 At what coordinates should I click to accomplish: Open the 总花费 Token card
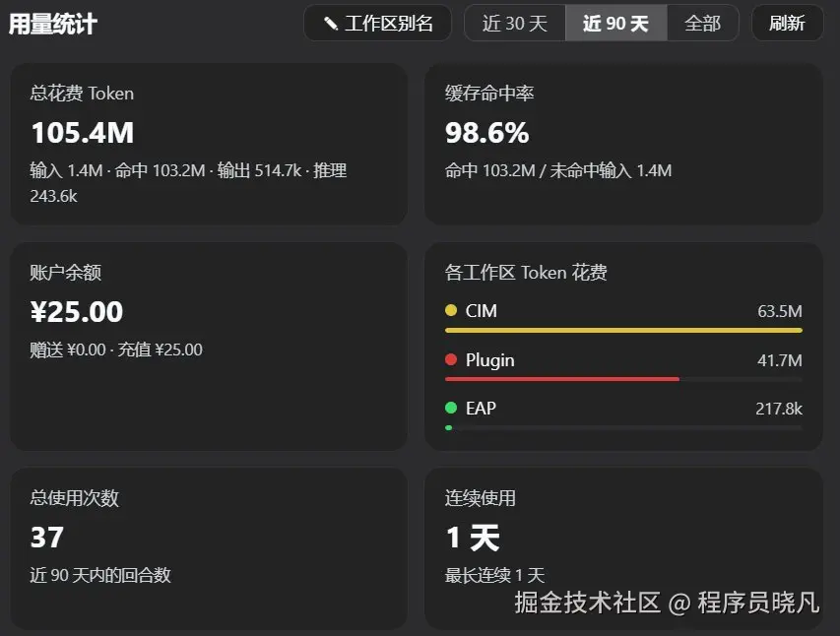(x=209, y=144)
